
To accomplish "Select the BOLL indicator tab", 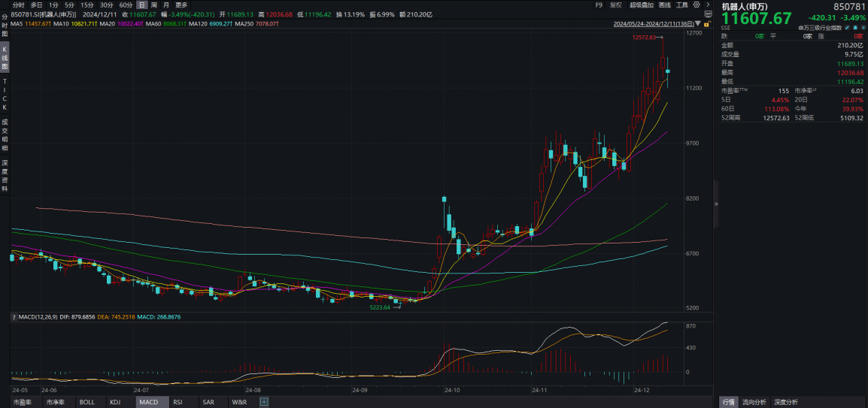I will point(87,402).
